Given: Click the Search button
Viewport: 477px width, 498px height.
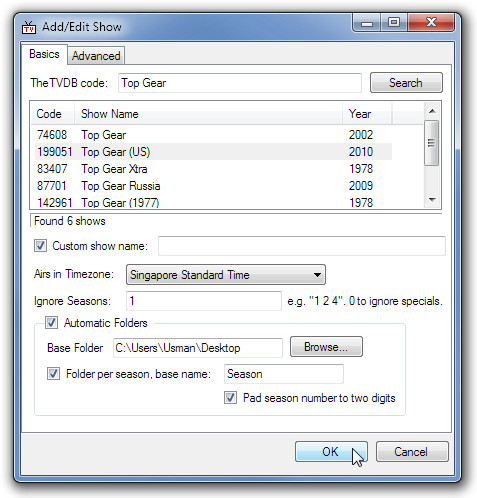Looking at the screenshot, I should tap(406, 83).
